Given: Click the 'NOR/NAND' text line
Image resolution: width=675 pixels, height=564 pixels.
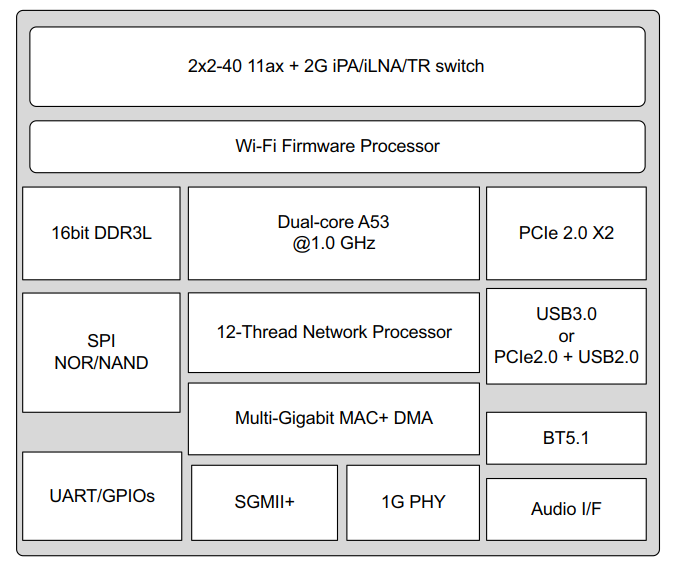Looking at the screenshot, I should pos(101,363).
